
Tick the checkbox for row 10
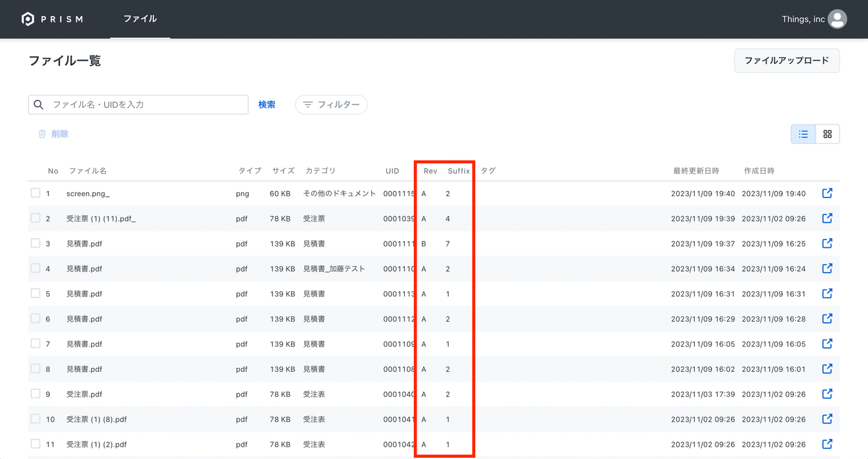[36, 419]
